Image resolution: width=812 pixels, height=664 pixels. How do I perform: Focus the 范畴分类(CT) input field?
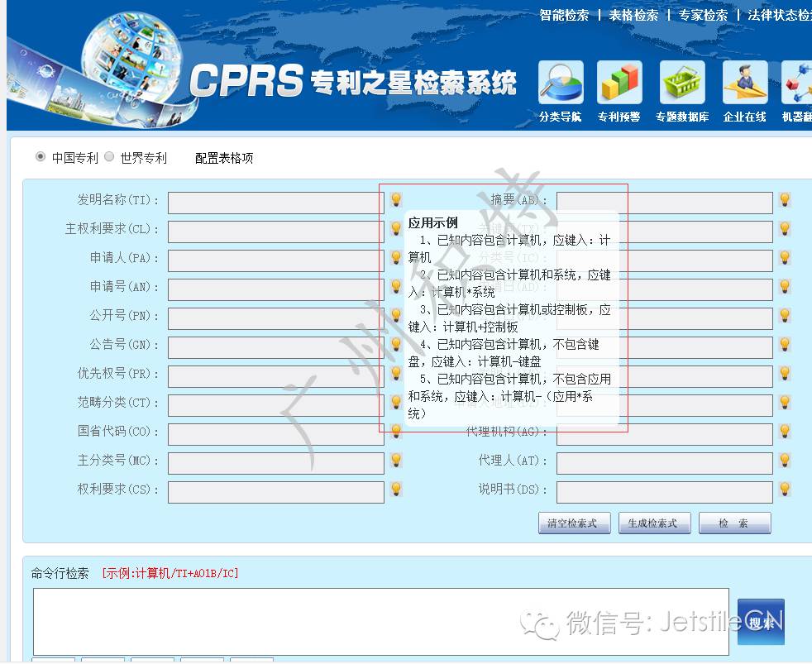tap(276, 405)
